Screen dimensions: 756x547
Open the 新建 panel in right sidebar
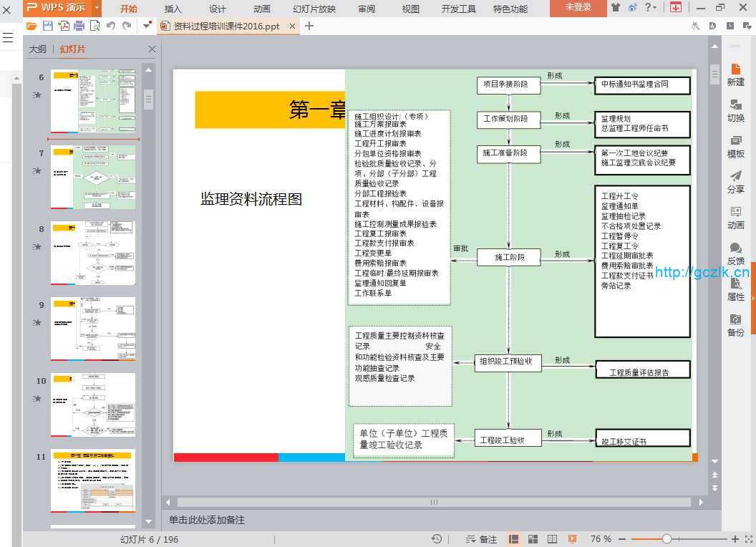point(735,74)
